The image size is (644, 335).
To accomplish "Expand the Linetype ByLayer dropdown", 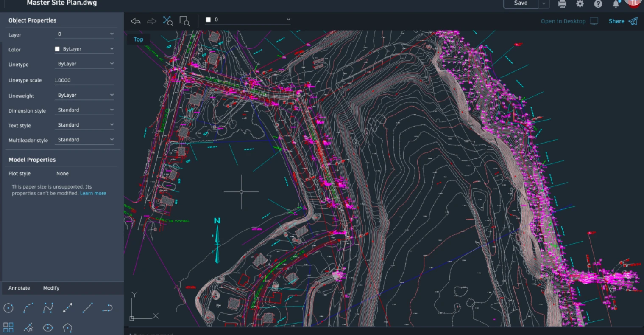I will (84, 64).
